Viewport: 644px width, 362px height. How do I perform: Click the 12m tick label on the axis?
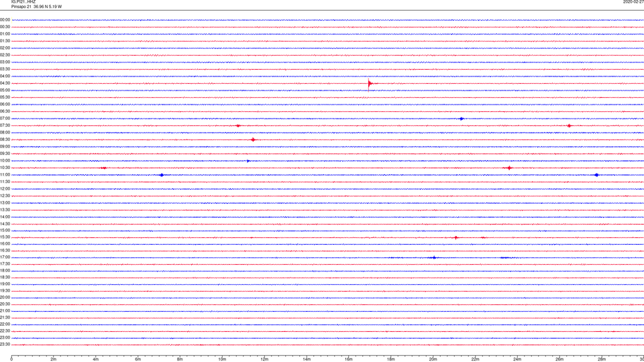tap(264, 359)
